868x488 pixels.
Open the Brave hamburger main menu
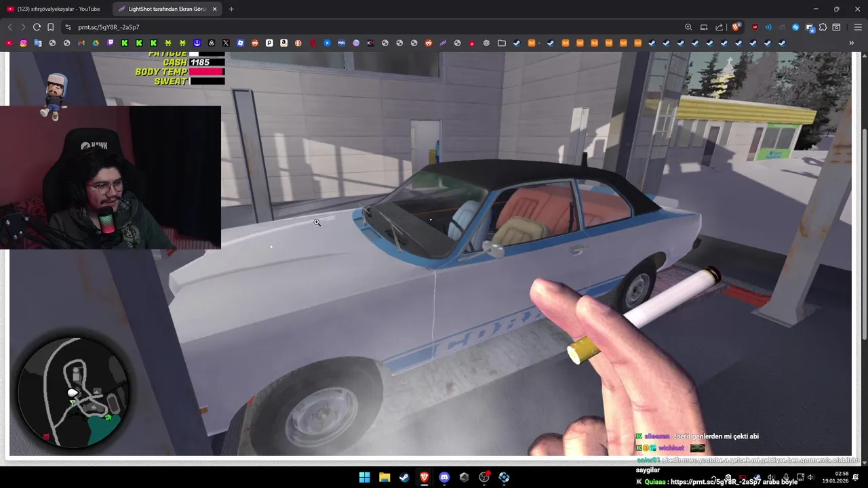point(858,27)
